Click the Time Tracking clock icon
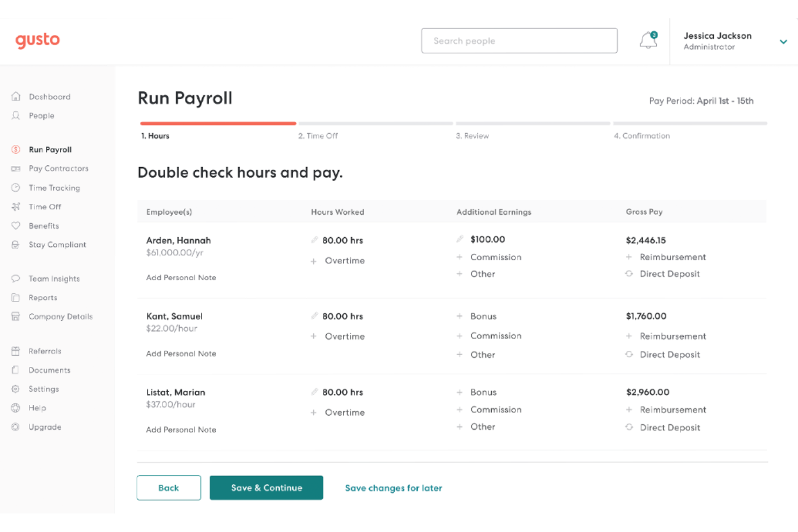Viewport: 798px width, 532px height. tap(16, 188)
